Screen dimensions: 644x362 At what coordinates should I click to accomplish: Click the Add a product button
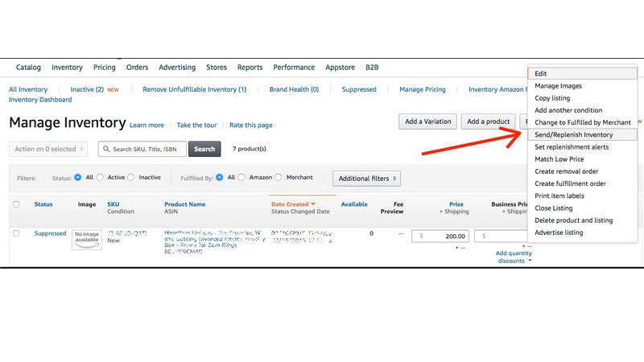[x=488, y=121]
